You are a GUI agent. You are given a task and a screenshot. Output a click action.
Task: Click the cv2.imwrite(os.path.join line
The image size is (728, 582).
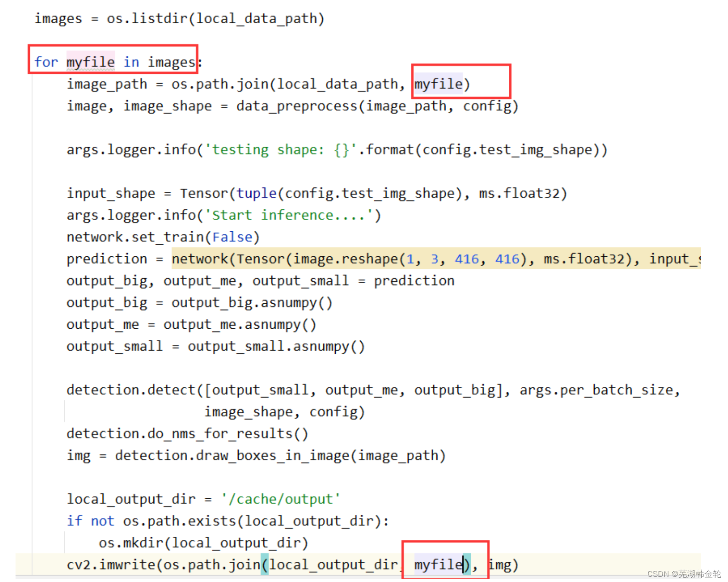pos(292,565)
